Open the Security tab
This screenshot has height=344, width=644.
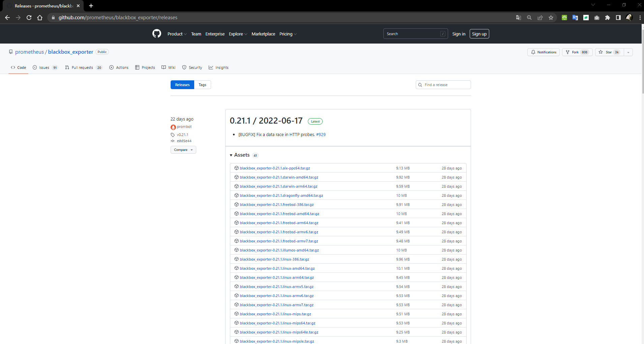point(192,68)
